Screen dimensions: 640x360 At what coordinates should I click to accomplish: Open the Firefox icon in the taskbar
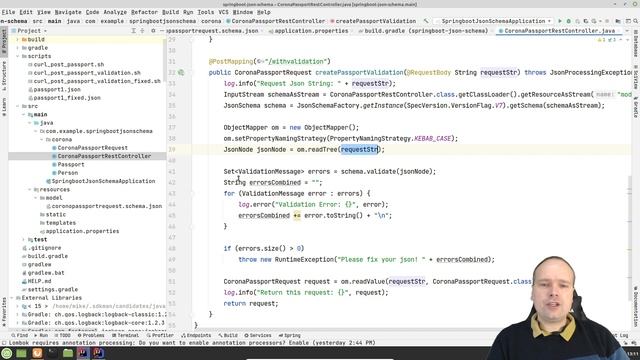pyautogui.click(x=37, y=353)
